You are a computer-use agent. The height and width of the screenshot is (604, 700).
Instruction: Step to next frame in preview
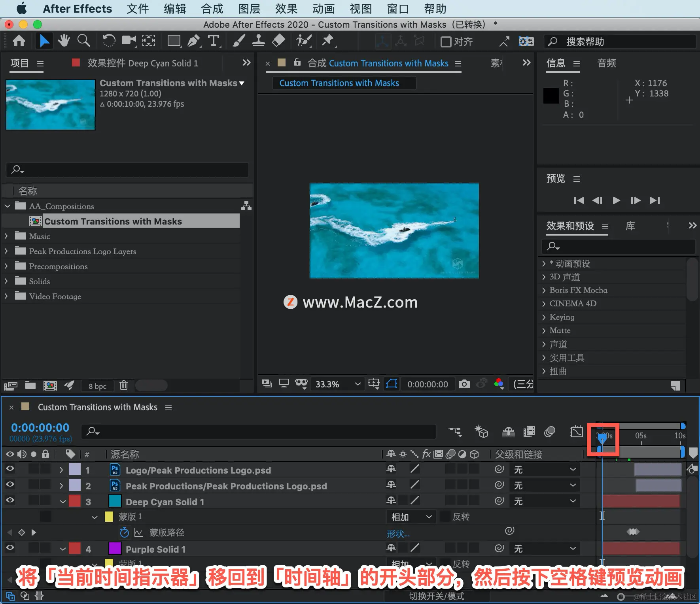point(636,200)
